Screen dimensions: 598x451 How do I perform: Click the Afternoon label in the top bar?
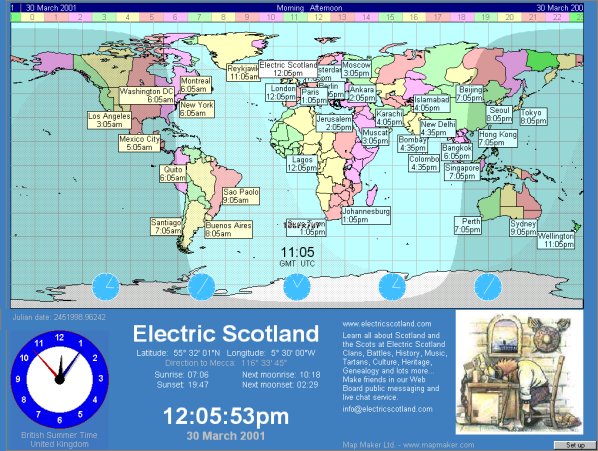pyautogui.click(x=326, y=8)
